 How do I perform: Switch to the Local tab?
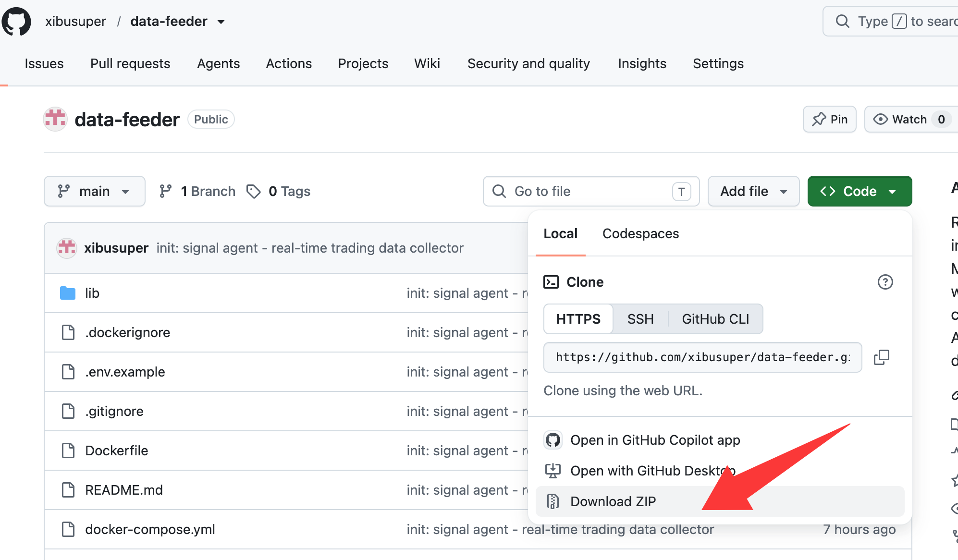(560, 234)
